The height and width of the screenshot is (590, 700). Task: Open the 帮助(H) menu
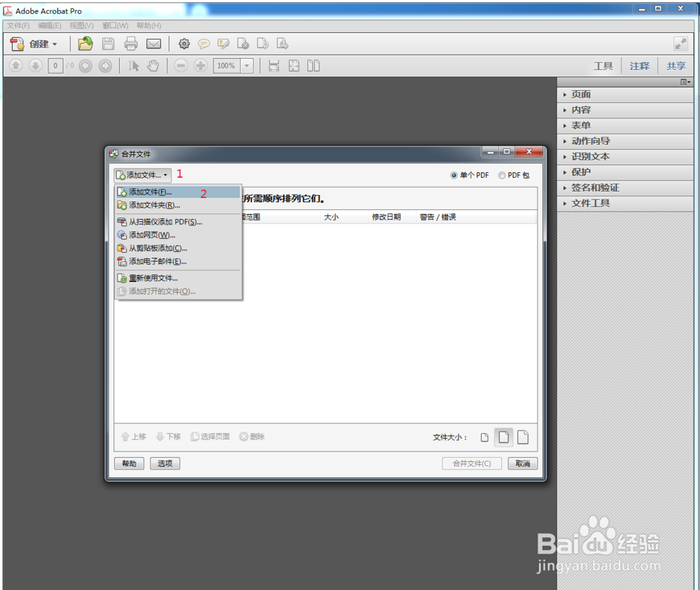[148, 25]
